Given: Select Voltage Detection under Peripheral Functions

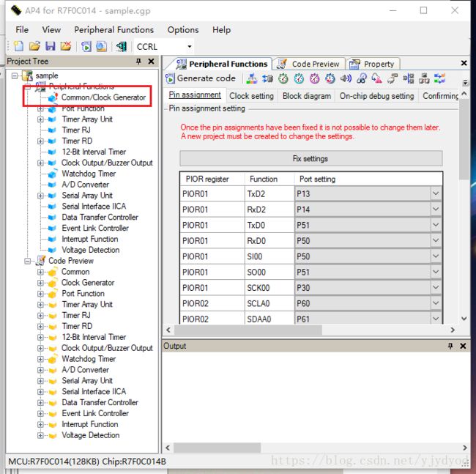Looking at the screenshot, I should click(91, 250).
